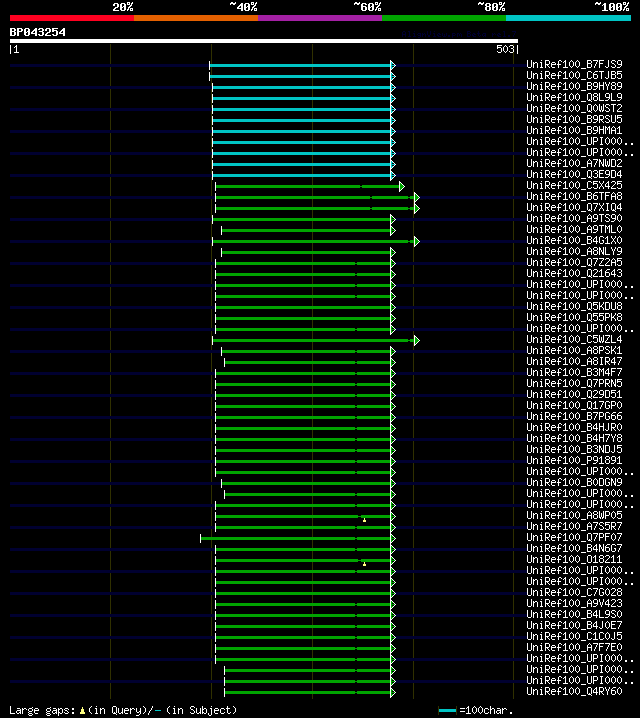Select the UniRef100_A7NWD2 label
Image resolution: width=640 pixels, height=718 pixels.
click(x=574, y=163)
